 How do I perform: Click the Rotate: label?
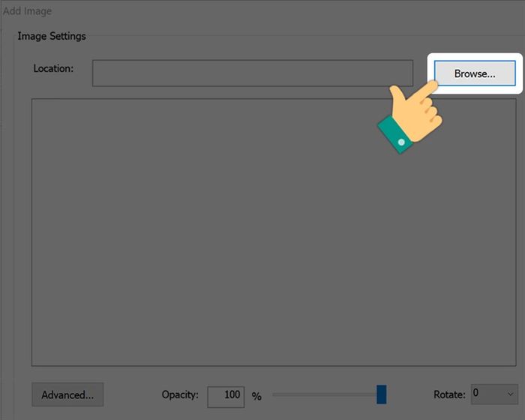pos(449,394)
